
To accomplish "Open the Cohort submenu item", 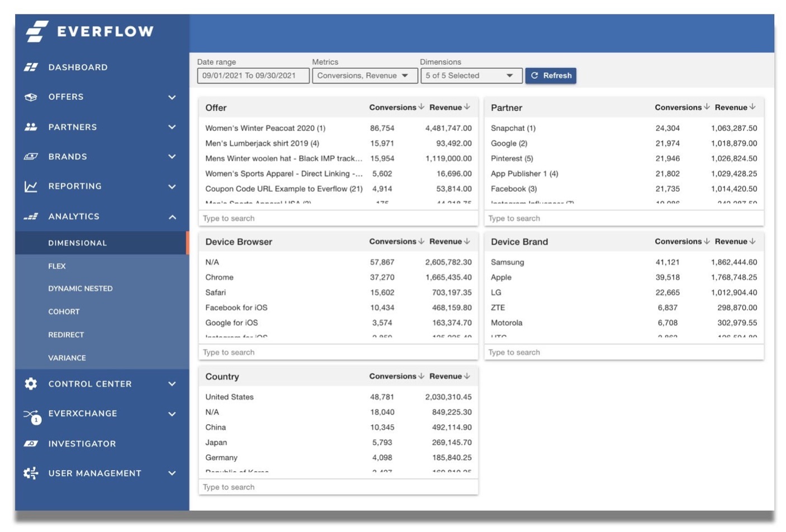I will point(64,311).
